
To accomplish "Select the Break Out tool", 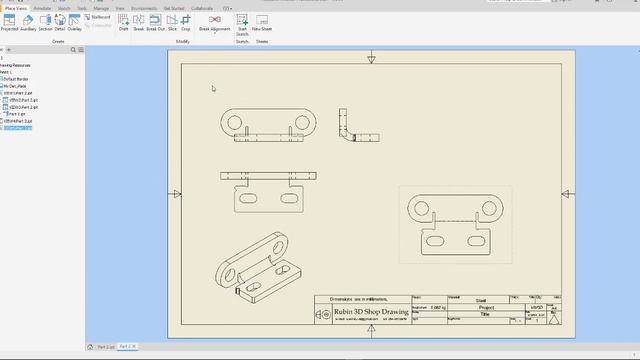I will pos(155,22).
